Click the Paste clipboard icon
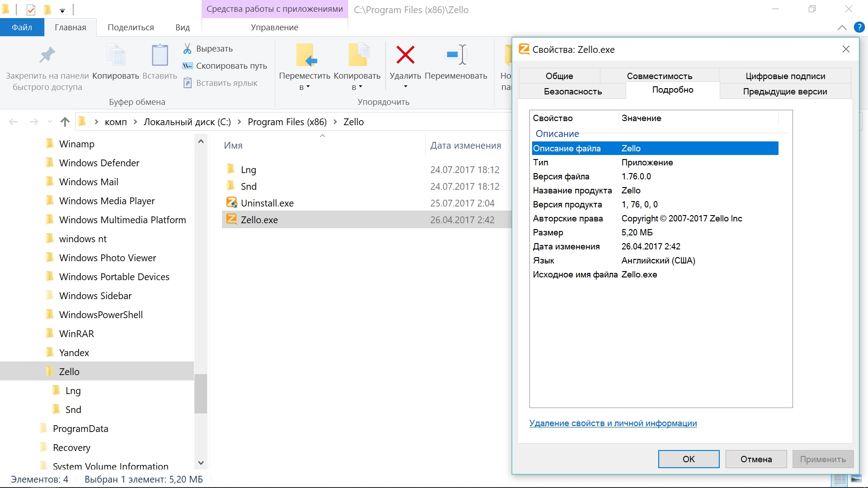This screenshot has height=488, width=868. tap(160, 55)
